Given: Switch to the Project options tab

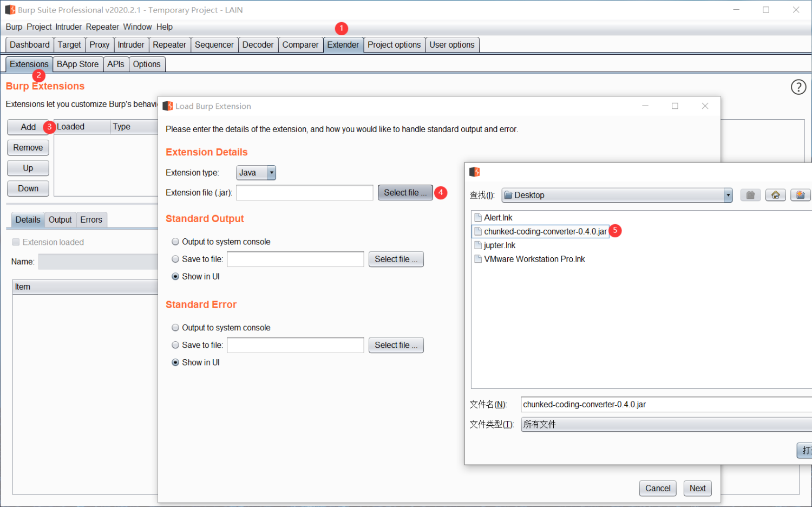Looking at the screenshot, I should 394,44.
